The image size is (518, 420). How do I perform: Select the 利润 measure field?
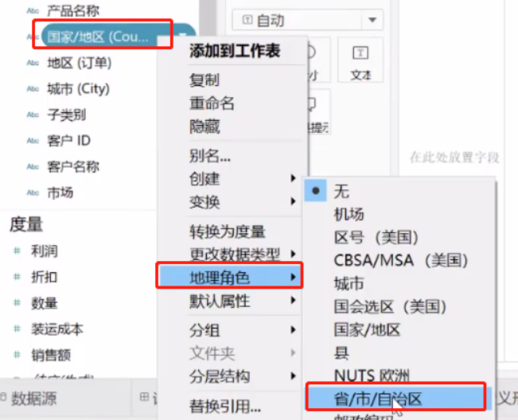point(45,251)
